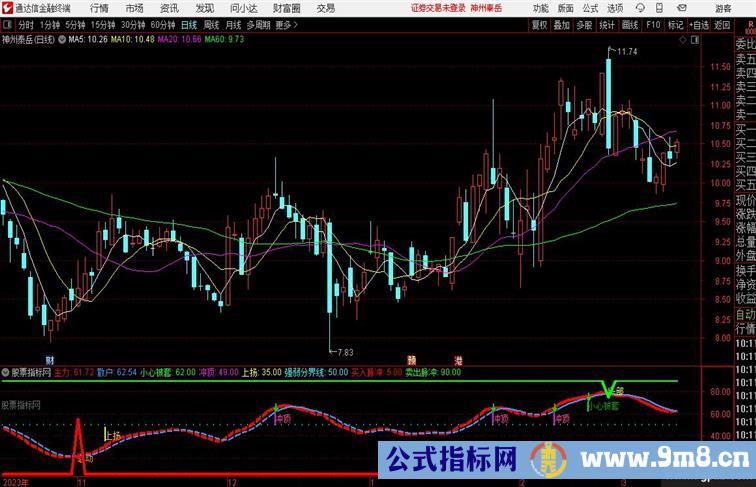Open the mobile phone icon in title bar
The image size is (756, 487).
pyautogui.click(x=660, y=8)
